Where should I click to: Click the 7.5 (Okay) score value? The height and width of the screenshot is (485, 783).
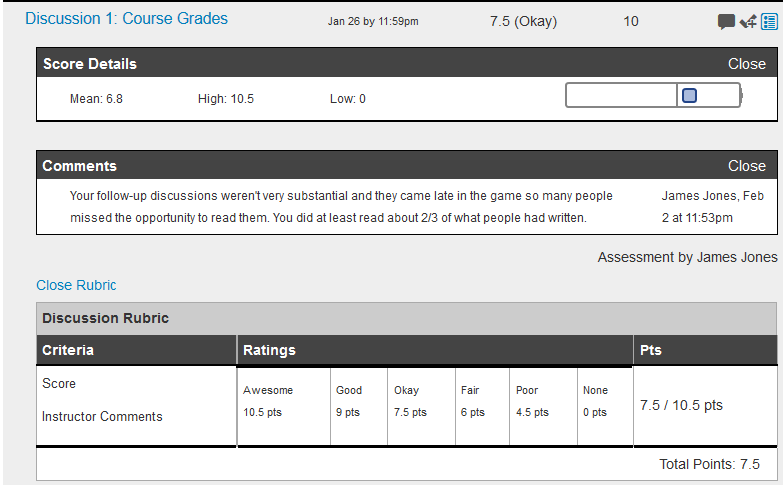pos(523,21)
